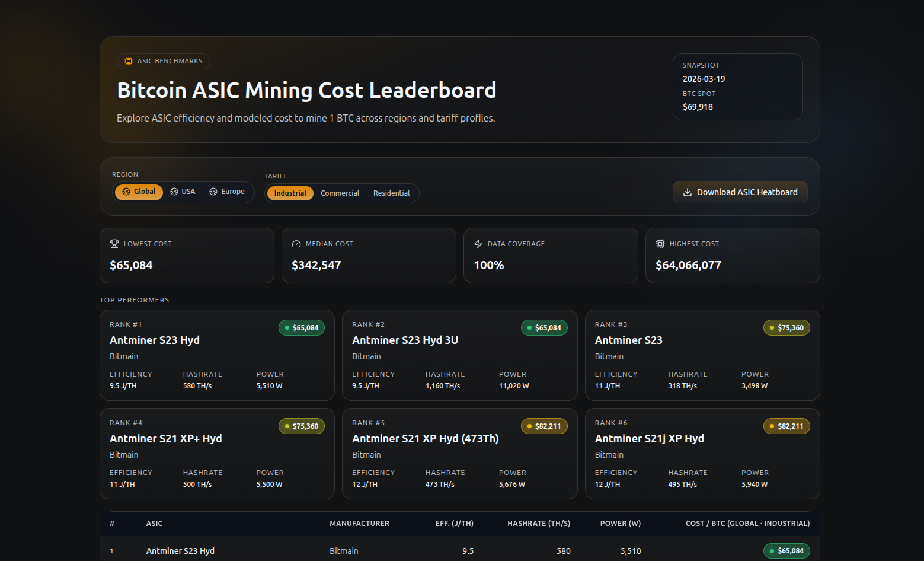The width and height of the screenshot is (924, 561).
Task: Click the green $65,084 cost badge on Rank #2
Action: click(543, 327)
